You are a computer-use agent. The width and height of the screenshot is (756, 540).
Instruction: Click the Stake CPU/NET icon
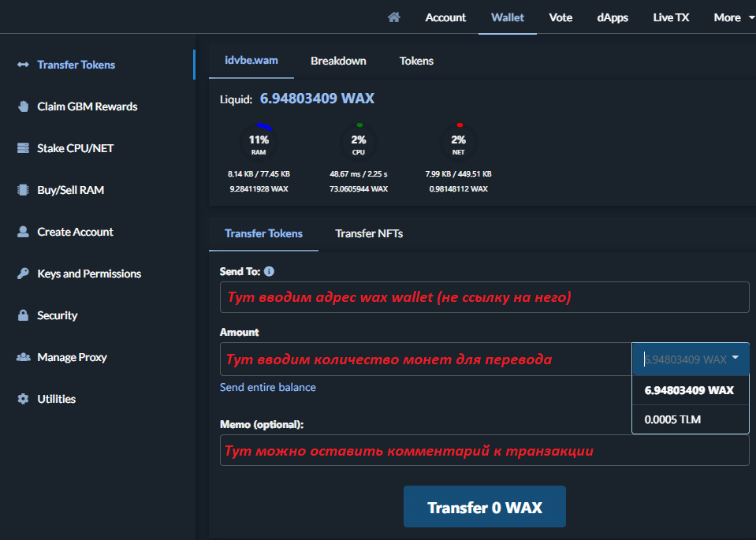point(24,147)
